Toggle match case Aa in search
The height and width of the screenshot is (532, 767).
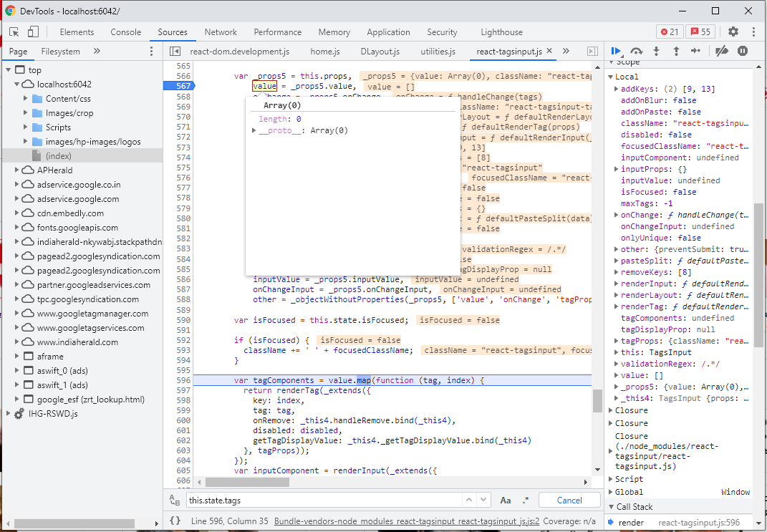coord(506,500)
